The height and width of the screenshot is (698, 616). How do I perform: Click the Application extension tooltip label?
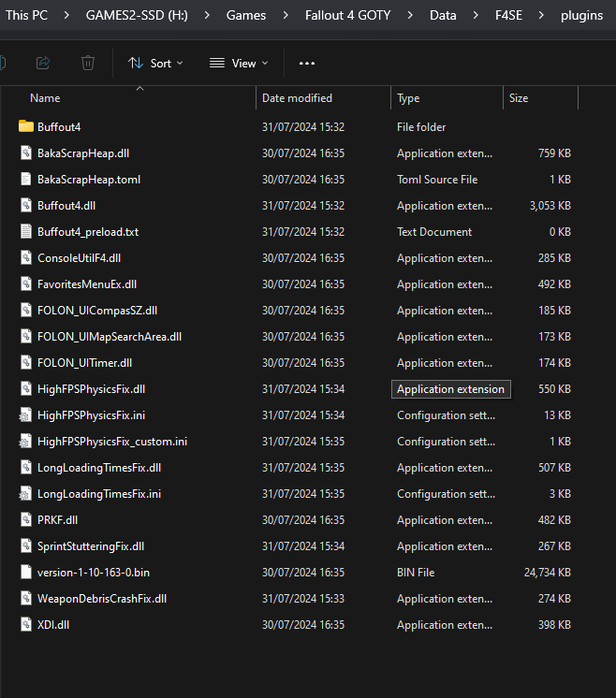450,389
